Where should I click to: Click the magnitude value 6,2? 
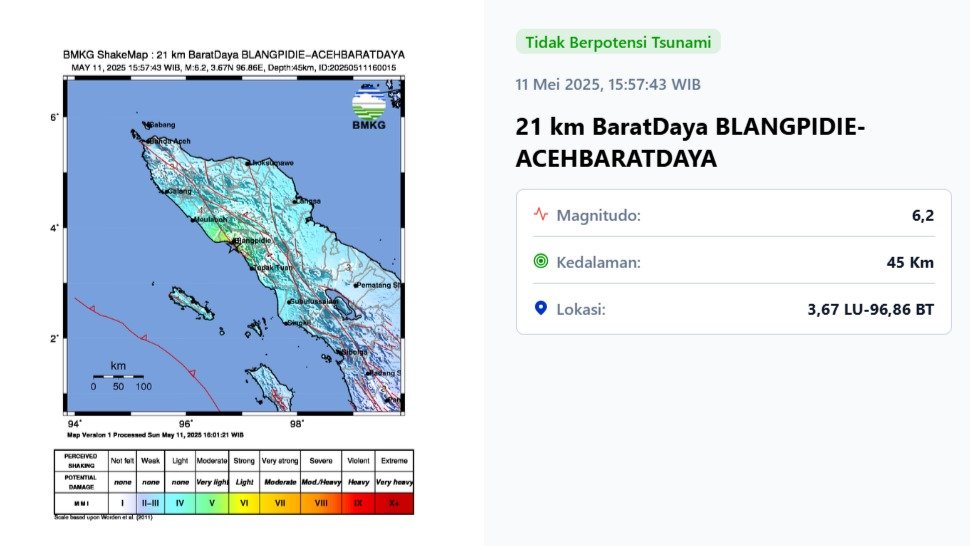(922, 215)
